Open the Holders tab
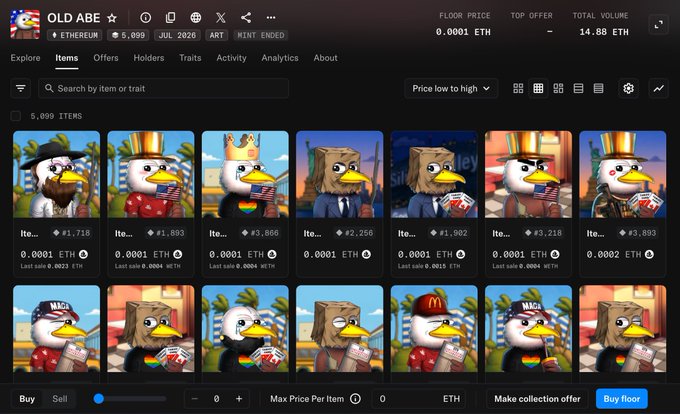Viewport: 680px width, 414px height. (149, 58)
